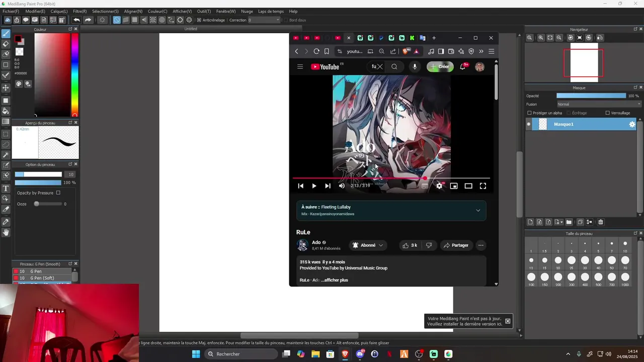
Task: Click the Windows taskbar search box
Action: [241, 354]
